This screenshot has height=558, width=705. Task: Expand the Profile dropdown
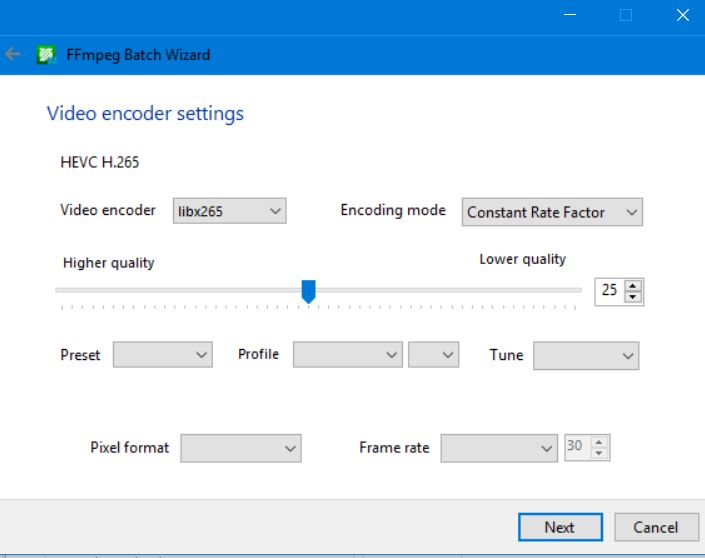(347, 355)
